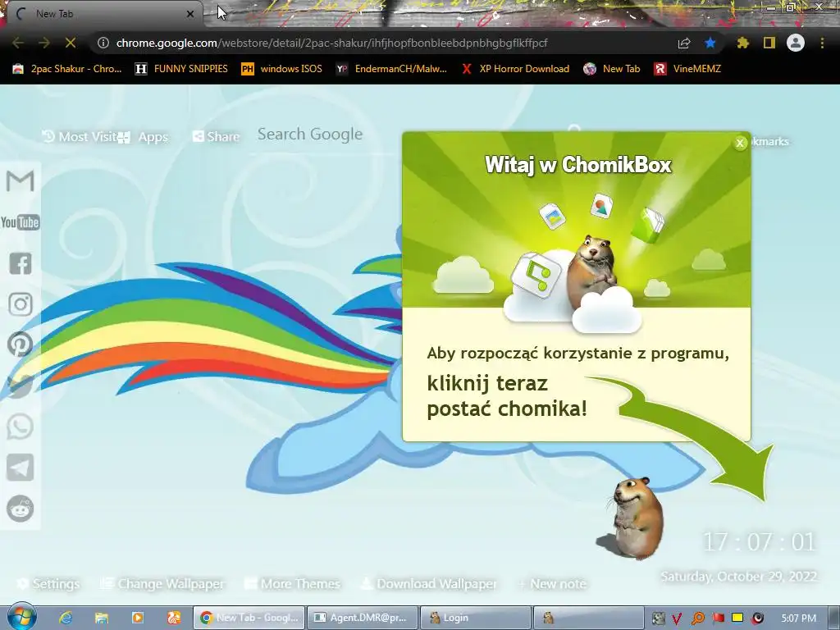Toggle the bookmark star for this page
840x630 pixels.
tap(710, 43)
